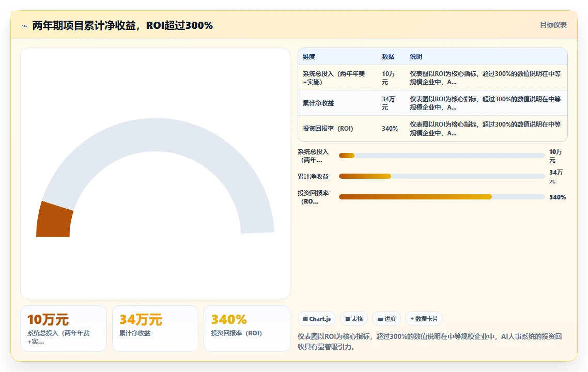Select the 表格 tag chip
The width and height of the screenshot is (588, 372).
coord(354,319)
